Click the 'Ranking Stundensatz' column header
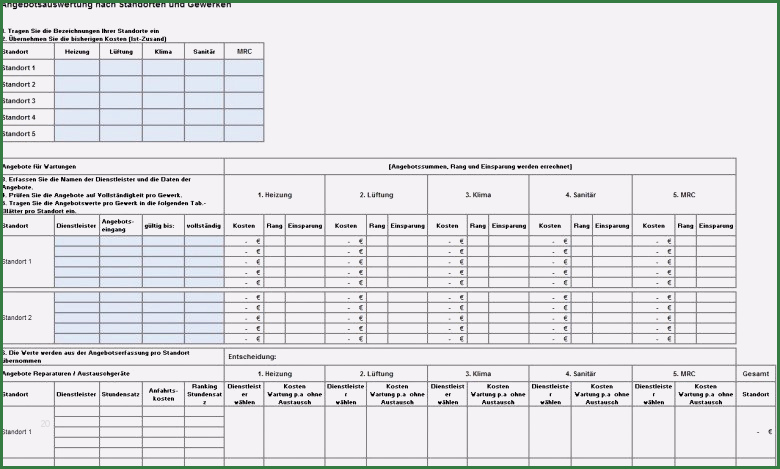 [x=204, y=394]
